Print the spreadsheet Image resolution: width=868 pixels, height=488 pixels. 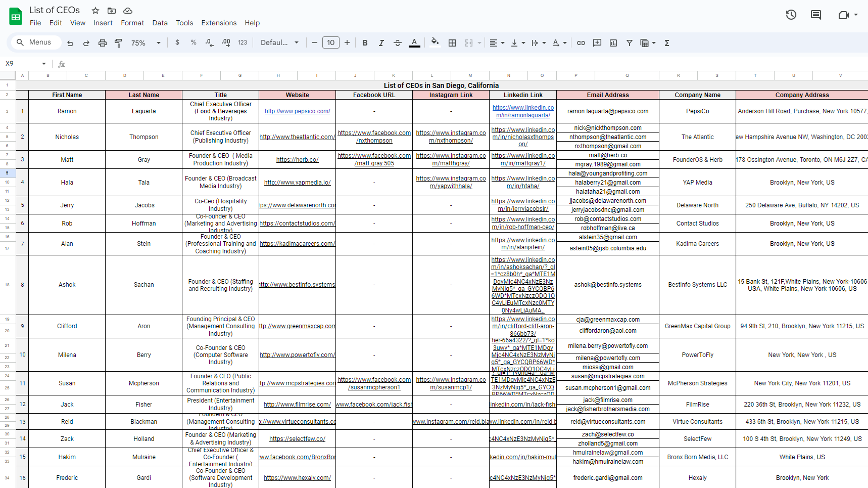[103, 43]
